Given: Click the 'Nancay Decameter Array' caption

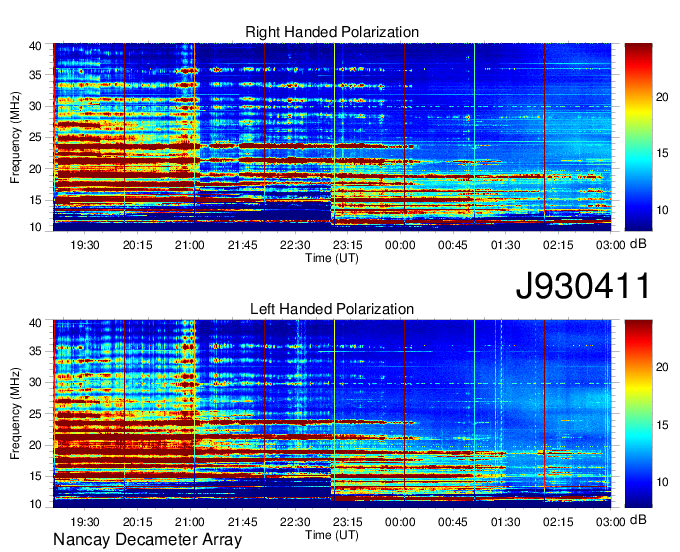Looking at the screenshot, I should coord(147,540).
